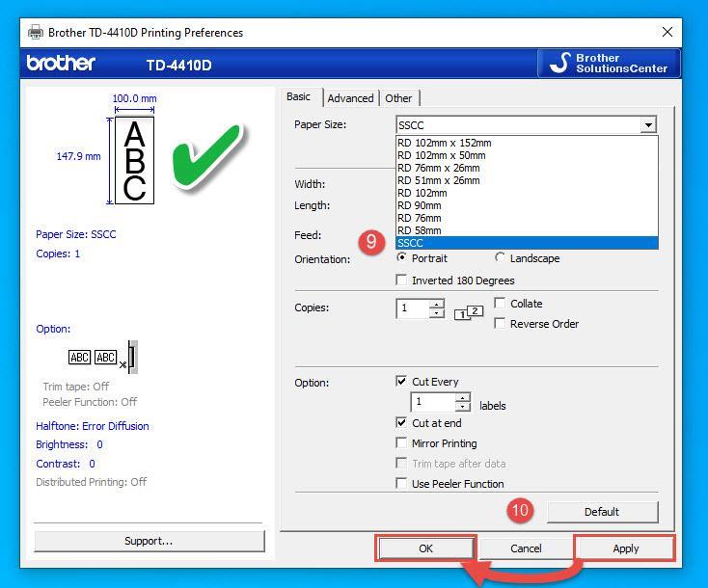
Task: Decrease copies with the down arrow
Action: pyautogui.click(x=437, y=313)
